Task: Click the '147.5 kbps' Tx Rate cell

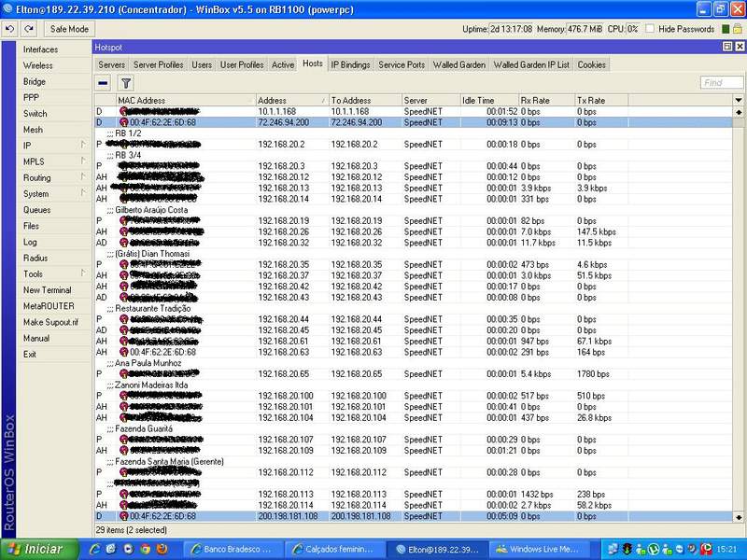Action: [596, 231]
